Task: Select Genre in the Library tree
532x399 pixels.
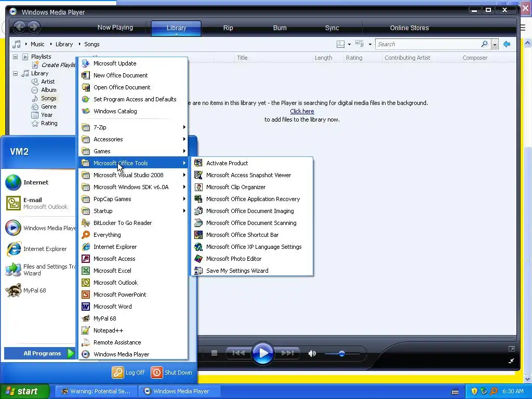Action: tap(48, 107)
